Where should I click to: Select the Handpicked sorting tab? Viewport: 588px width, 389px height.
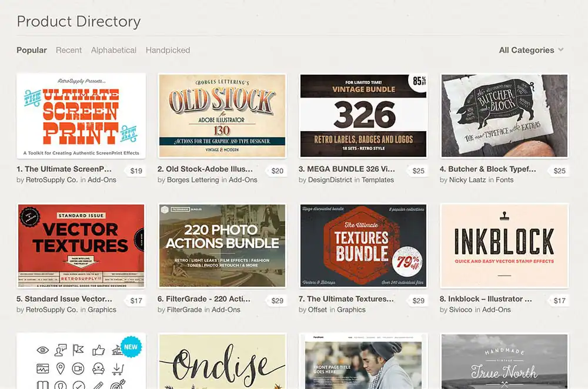(168, 50)
